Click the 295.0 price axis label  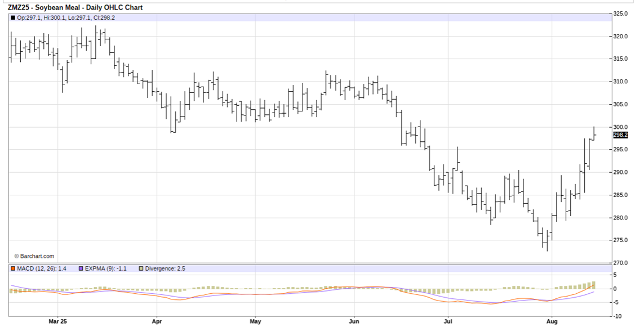[x=620, y=149]
